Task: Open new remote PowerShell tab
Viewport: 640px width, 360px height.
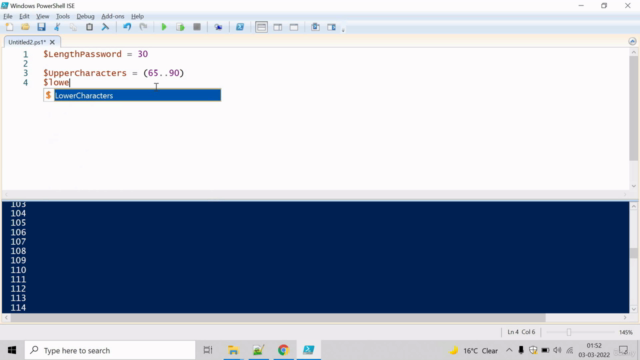Action: click(x=218, y=27)
